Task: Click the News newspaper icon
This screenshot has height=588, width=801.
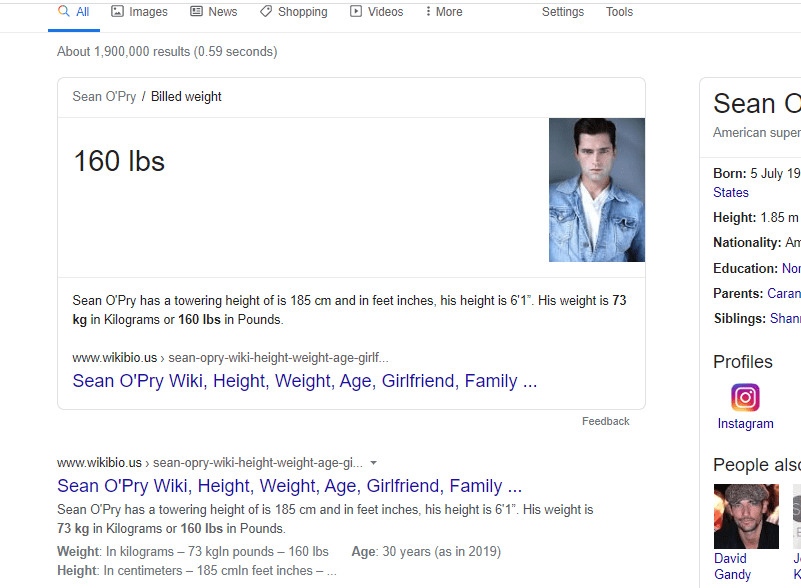Action: (x=197, y=11)
